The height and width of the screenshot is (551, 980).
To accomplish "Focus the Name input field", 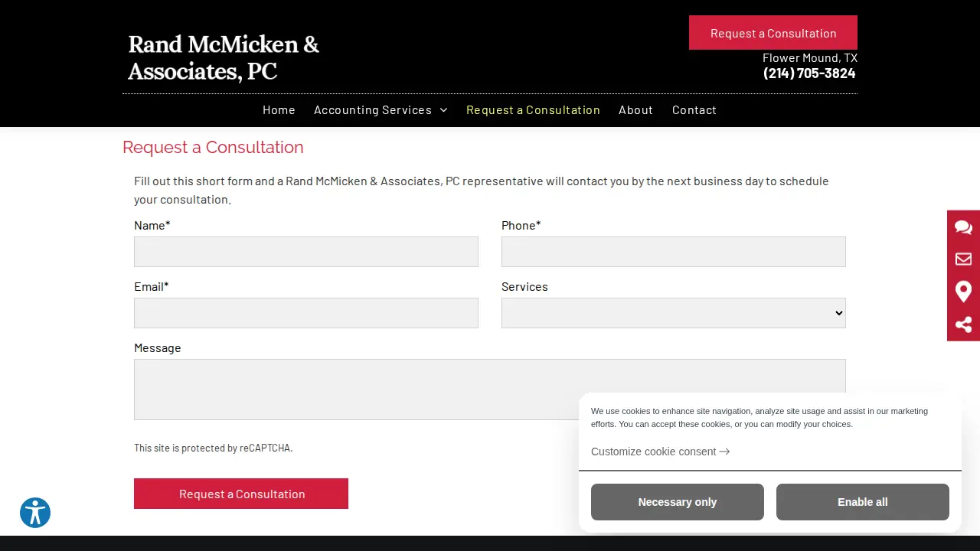I will 306,252.
